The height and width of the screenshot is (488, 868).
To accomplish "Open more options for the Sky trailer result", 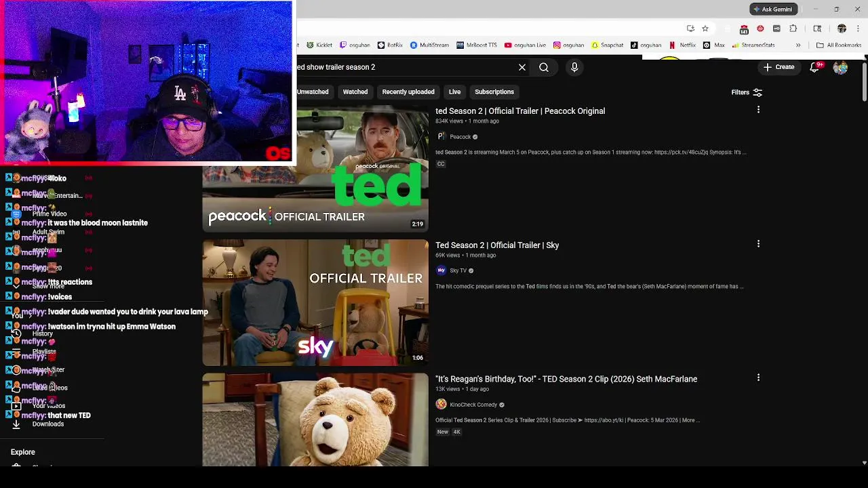I will click(x=758, y=244).
